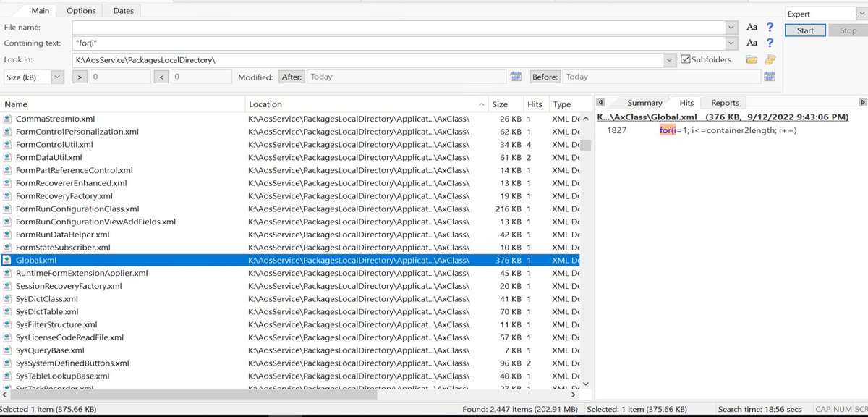Click the Start search button

coord(805,30)
